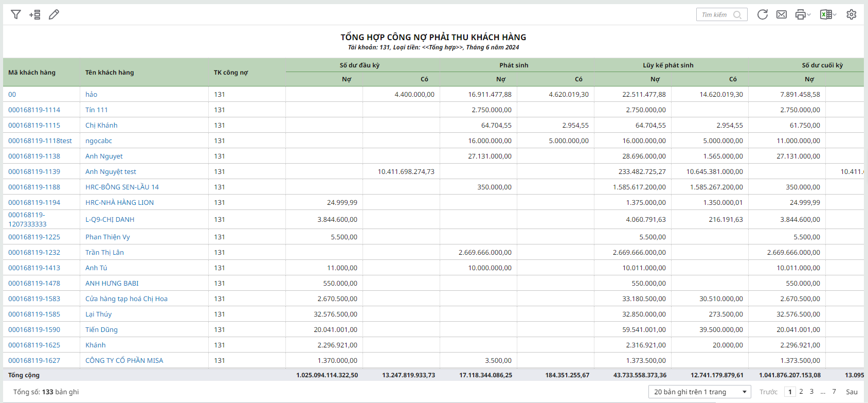Open customer L-Q9-CHỊ DANH
The height and width of the screenshot is (403, 868).
tap(110, 219)
